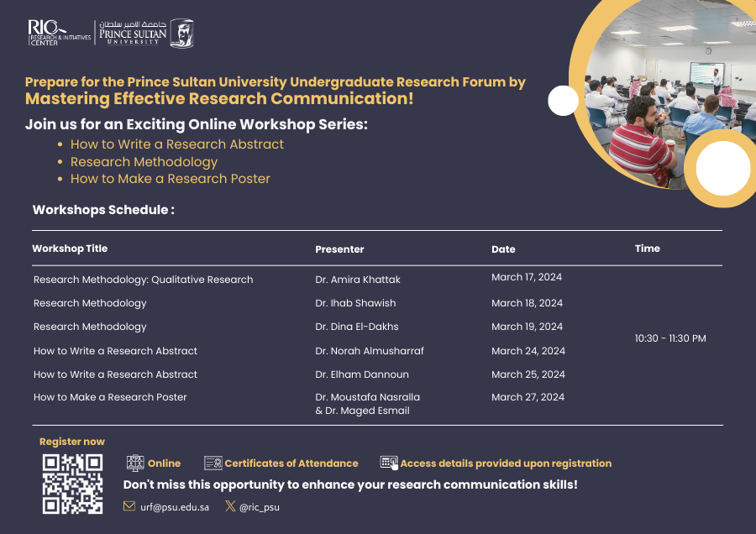Click the X (Twitter) logo icon

pos(230,505)
